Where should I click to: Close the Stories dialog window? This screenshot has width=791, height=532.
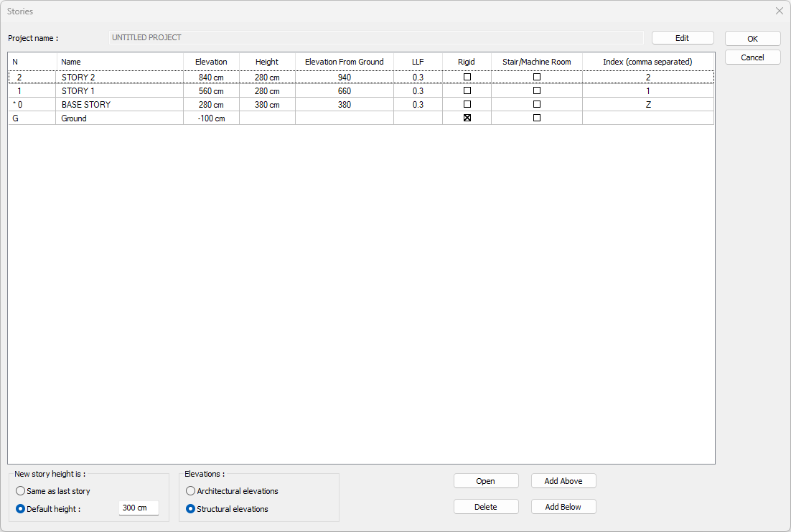click(780, 11)
